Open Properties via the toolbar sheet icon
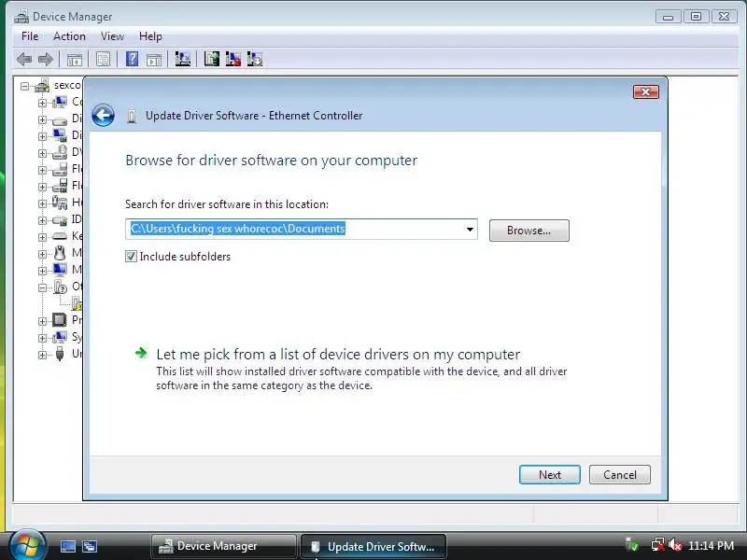Image resolution: width=747 pixels, height=560 pixels. pyautogui.click(x=103, y=60)
